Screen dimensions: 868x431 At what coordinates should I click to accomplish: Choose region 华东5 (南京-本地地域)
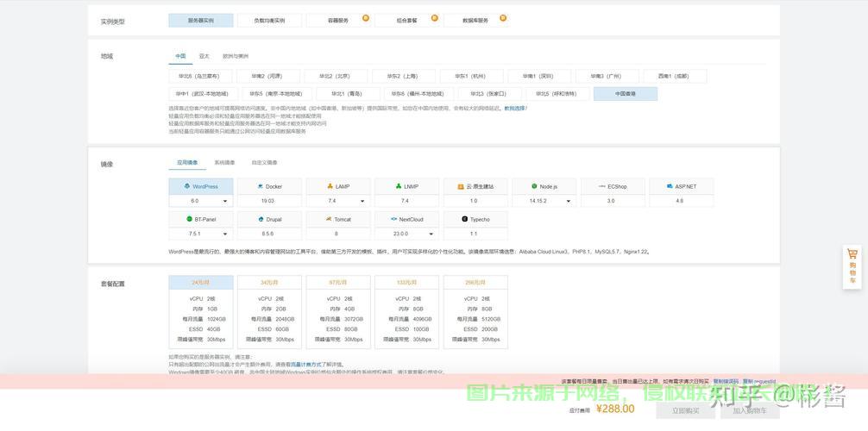coord(277,94)
